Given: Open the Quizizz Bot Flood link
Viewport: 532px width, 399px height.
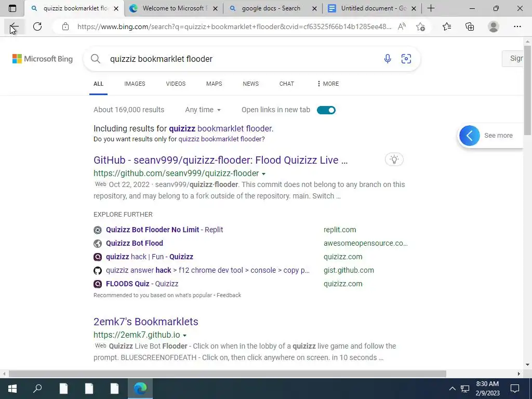Looking at the screenshot, I should 135,243.
